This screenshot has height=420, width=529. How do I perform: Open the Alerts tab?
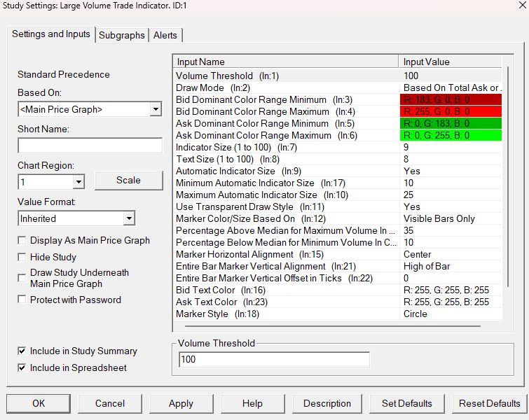pos(165,35)
